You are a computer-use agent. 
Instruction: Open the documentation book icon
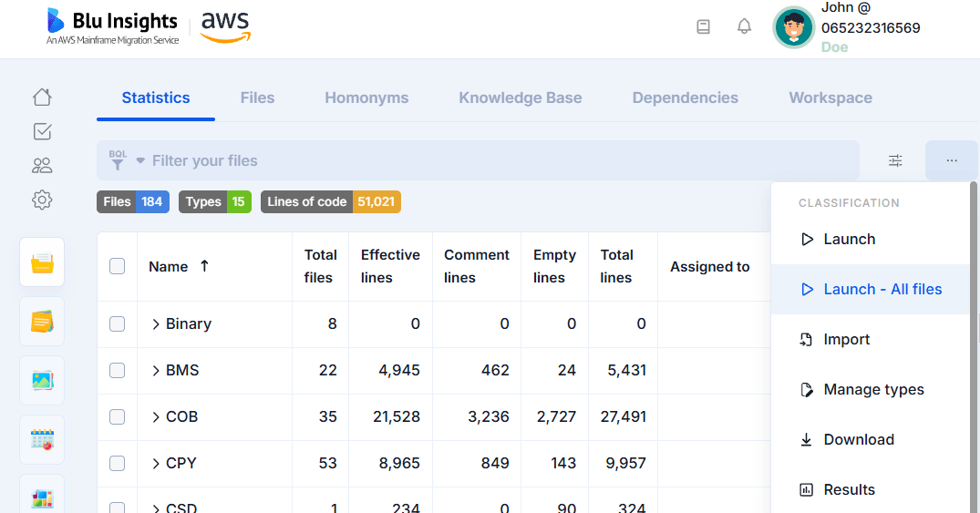point(703,26)
